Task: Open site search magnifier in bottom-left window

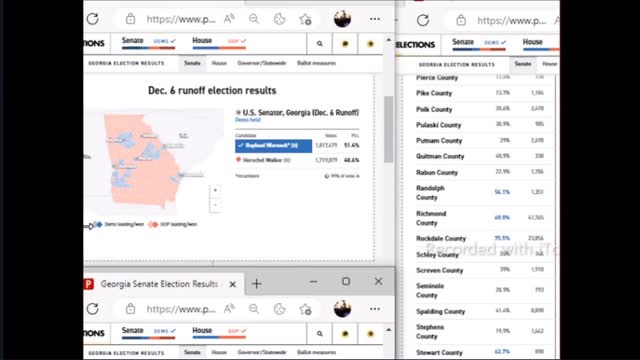Action: coord(320,333)
